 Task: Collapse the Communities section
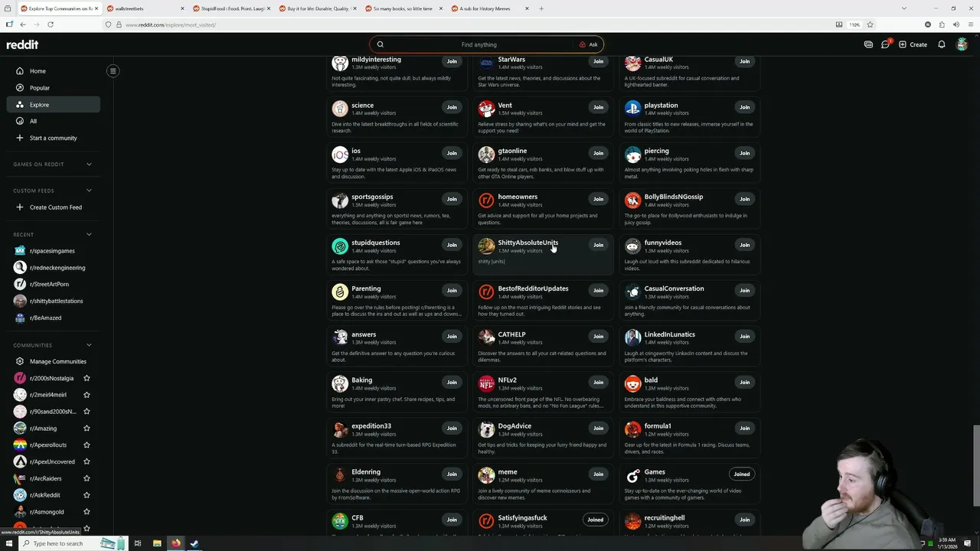89,345
